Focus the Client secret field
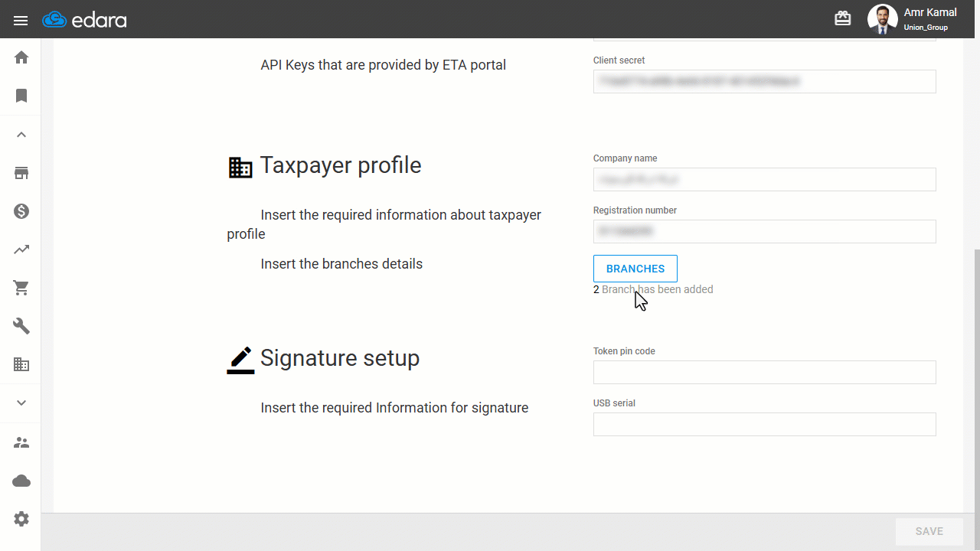This screenshot has height=551, width=980. (x=764, y=81)
